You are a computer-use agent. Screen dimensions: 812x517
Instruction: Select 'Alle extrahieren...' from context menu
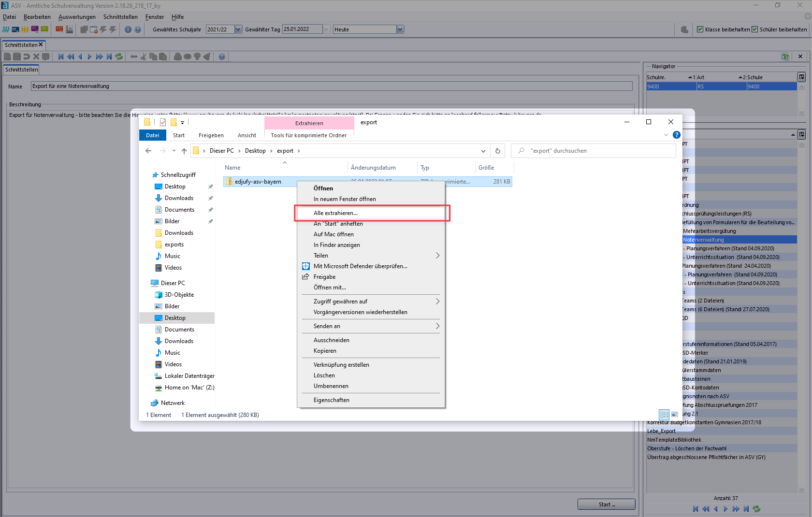(x=335, y=213)
